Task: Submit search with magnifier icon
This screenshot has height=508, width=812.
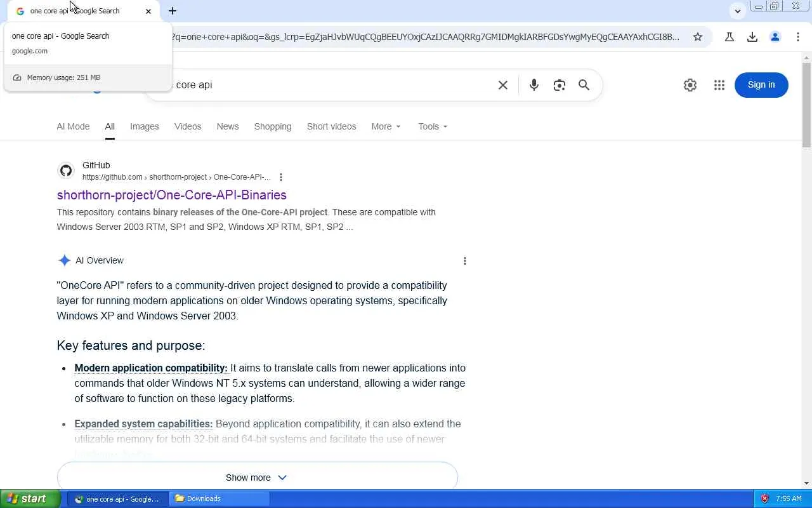Action: pyautogui.click(x=584, y=85)
